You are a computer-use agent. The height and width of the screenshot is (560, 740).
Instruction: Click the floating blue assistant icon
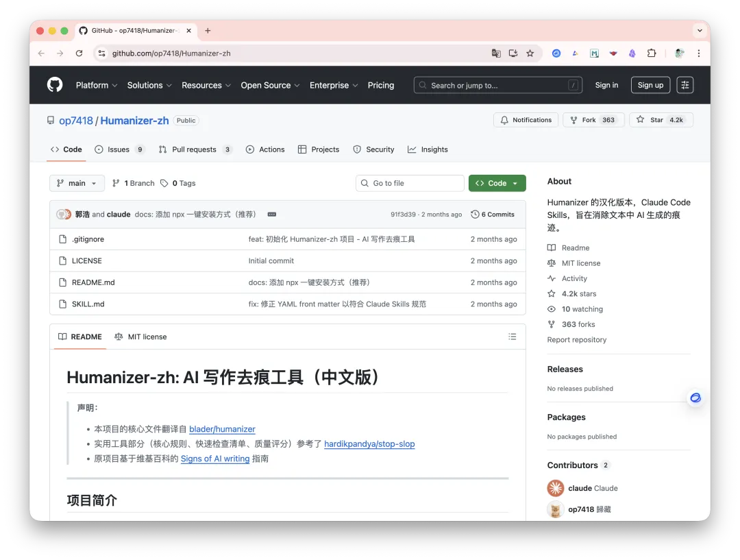695,398
